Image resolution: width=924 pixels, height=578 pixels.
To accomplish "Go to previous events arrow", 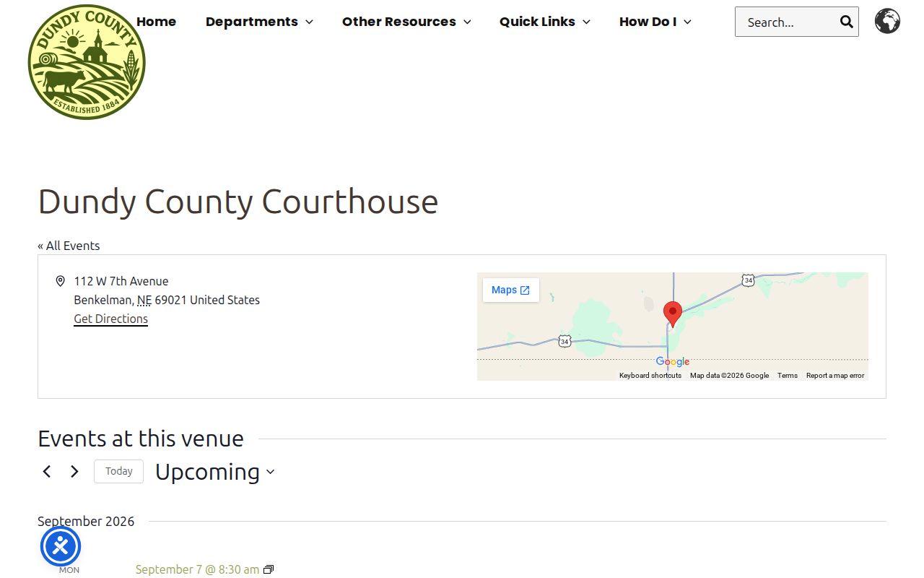I will click(x=47, y=472).
